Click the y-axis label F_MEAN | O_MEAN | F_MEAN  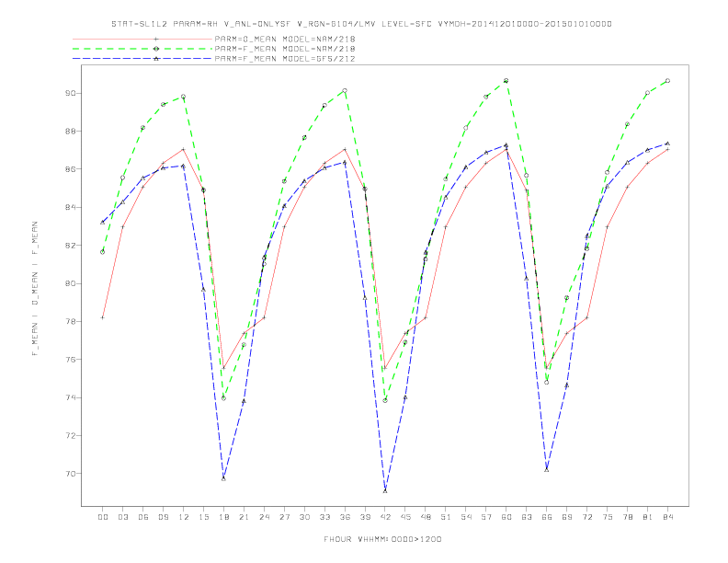pos(35,289)
